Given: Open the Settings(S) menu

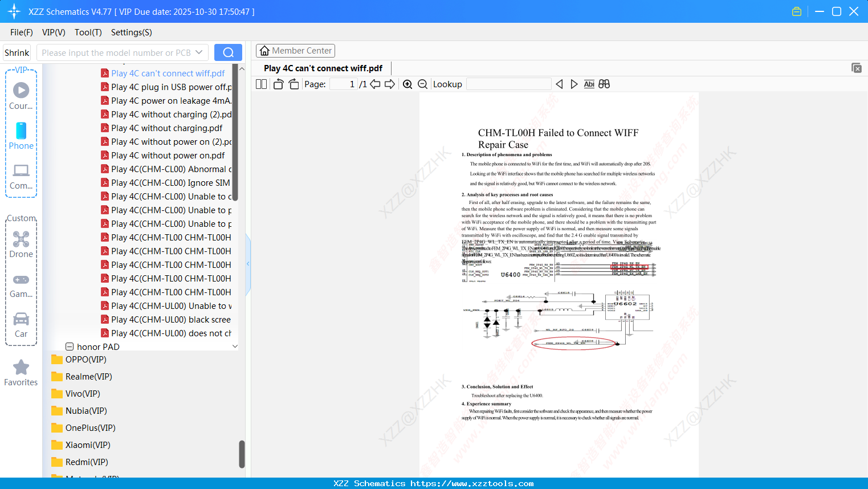Looking at the screenshot, I should click(132, 32).
